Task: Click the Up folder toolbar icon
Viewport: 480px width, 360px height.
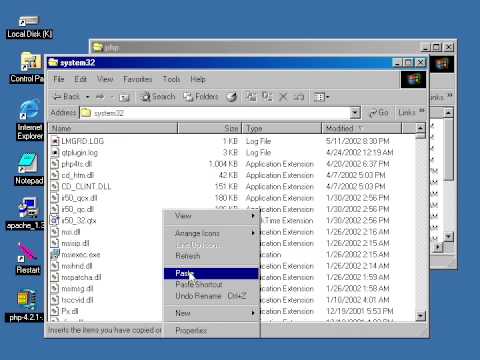Action: (124, 97)
